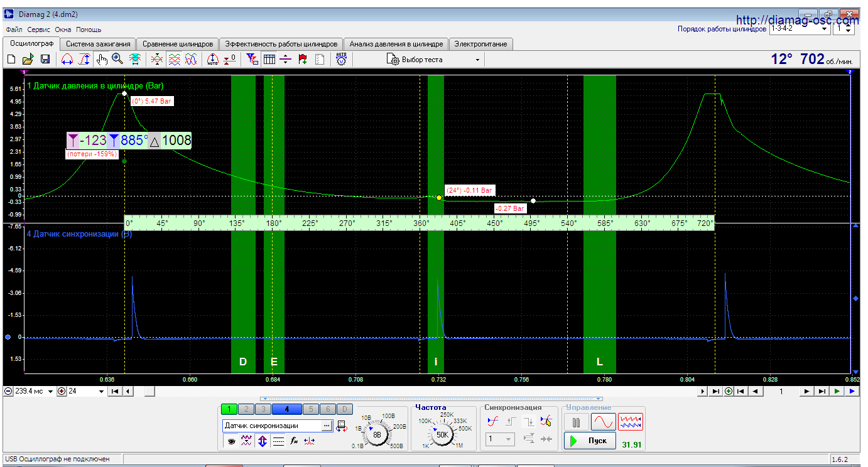Toggle channel 2 button
The image size is (868, 467).
pyautogui.click(x=246, y=409)
